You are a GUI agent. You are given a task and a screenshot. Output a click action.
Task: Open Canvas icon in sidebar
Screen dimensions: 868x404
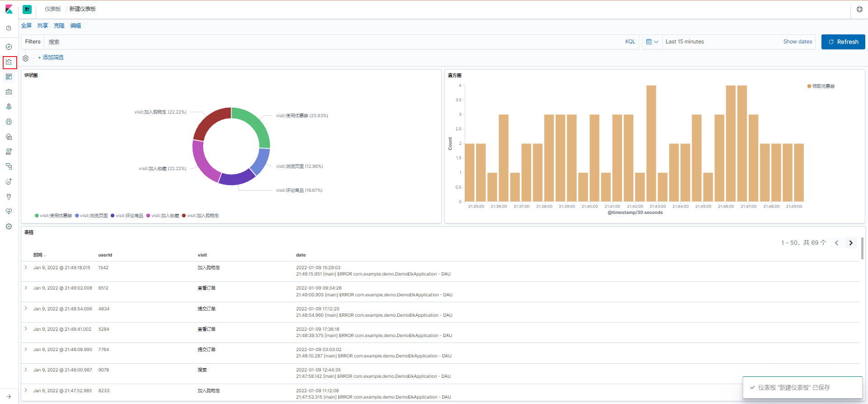click(x=9, y=92)
